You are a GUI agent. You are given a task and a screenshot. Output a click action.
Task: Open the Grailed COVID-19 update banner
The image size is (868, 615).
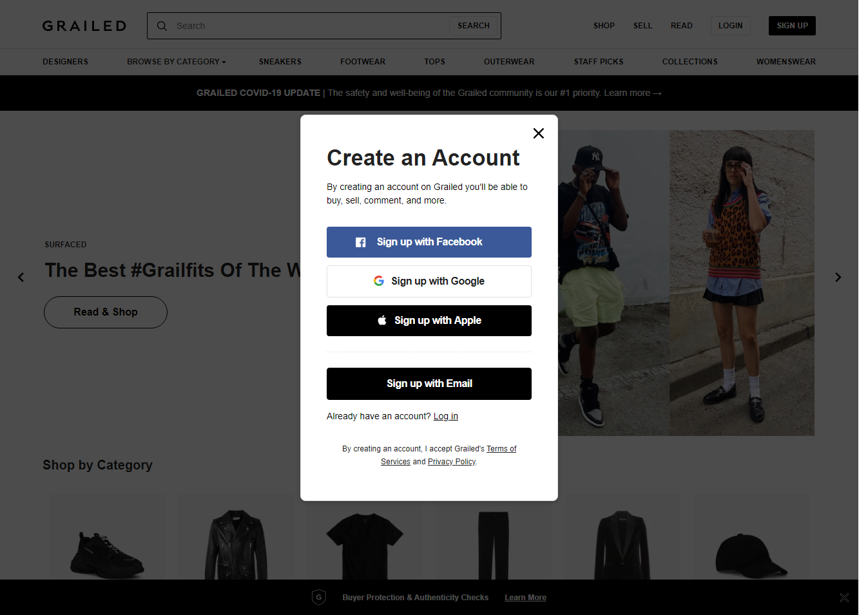429,93
